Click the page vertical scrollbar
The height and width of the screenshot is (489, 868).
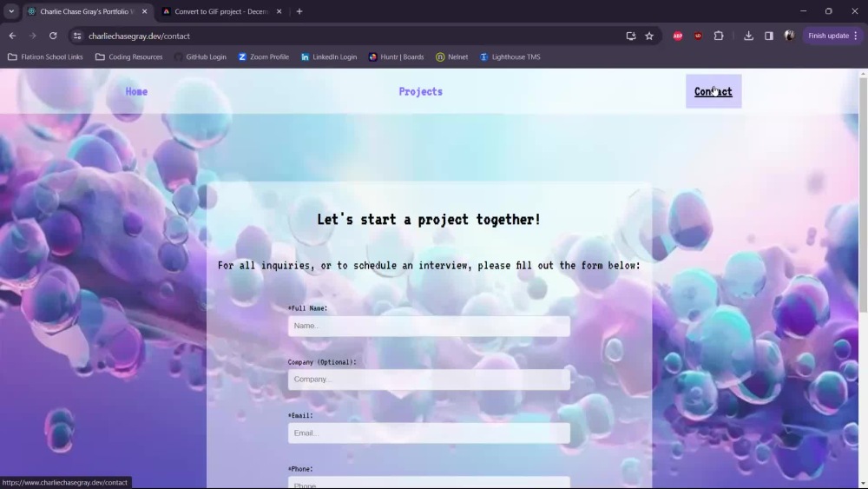coord(863,196)
